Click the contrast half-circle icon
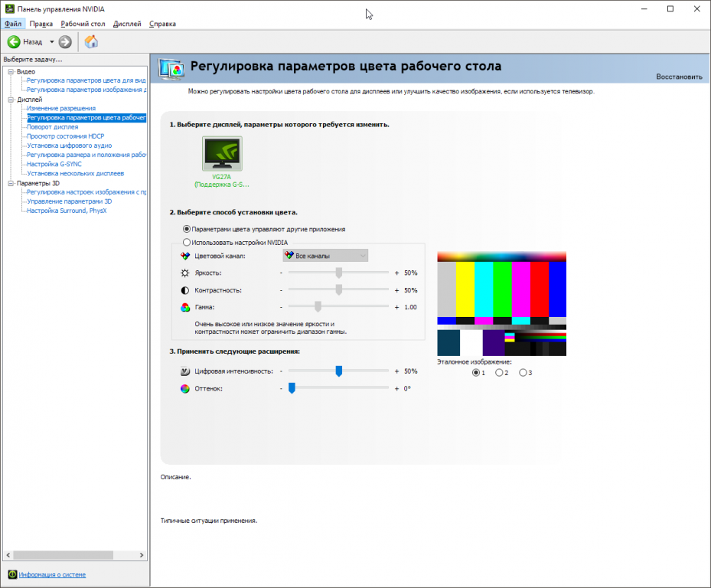Image resolution: width=711 pixels, height=588 pixels. tap(185, 290)
